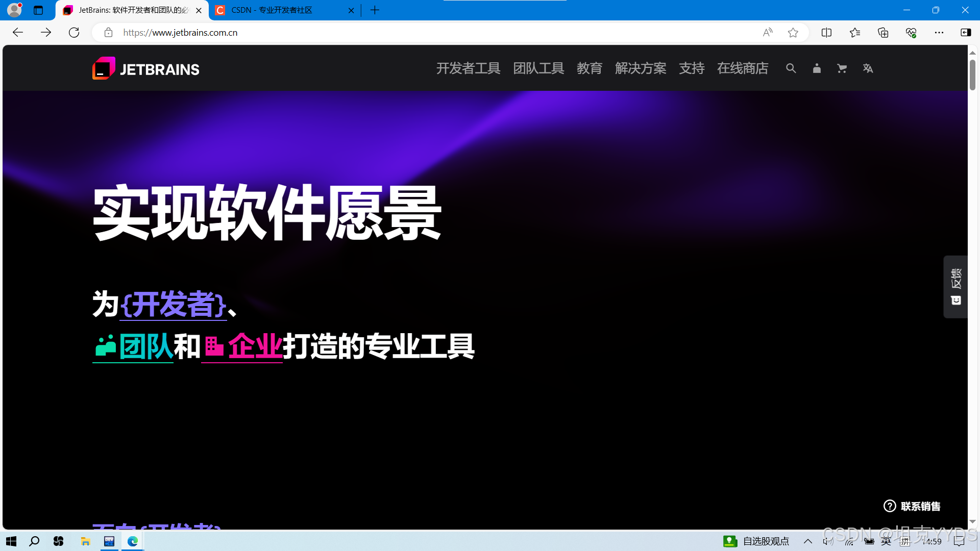Close the CSDN tab

[x=351, y=10]
